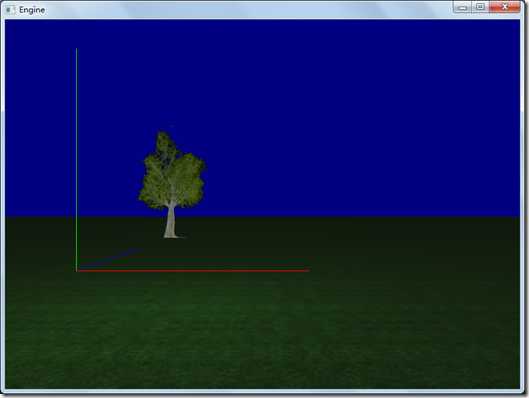
Task: Click the Engine title bar text
Action: (32, 10)
